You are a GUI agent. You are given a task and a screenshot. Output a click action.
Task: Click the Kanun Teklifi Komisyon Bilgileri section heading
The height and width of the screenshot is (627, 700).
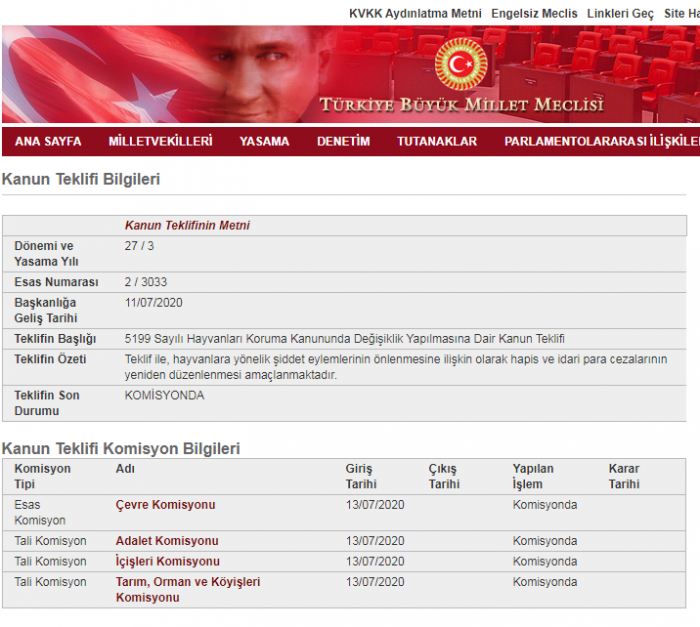(x=120, y=448)
